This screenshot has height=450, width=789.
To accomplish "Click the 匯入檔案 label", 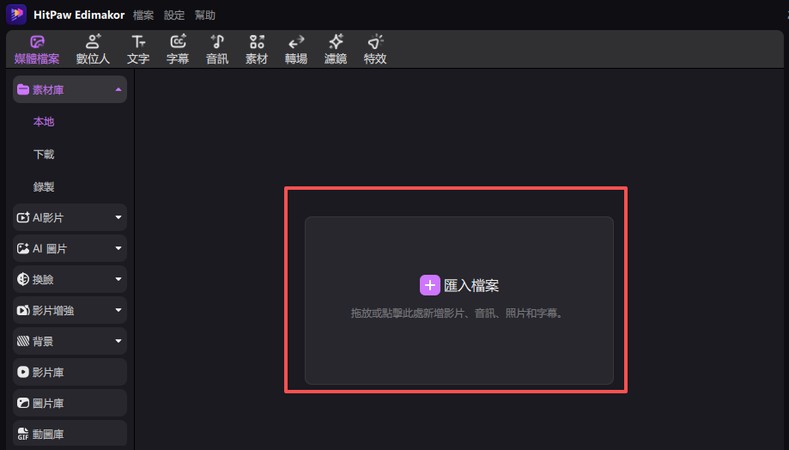I will pos(471,286).
